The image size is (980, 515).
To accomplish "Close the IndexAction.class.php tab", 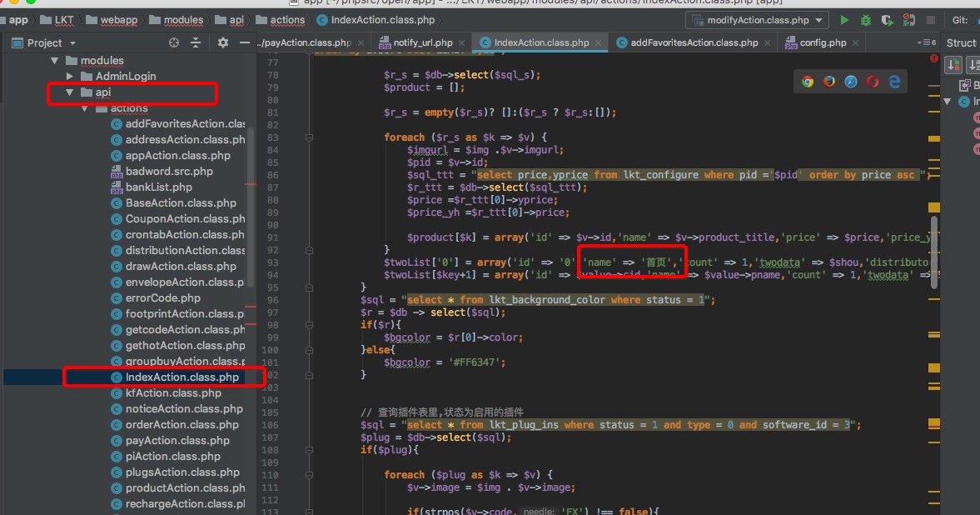I will (x=598, y=42).
